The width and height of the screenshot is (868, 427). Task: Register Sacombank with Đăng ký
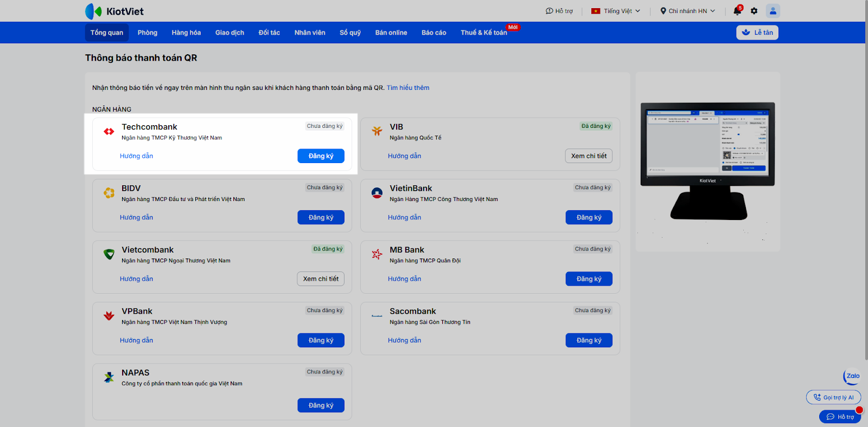tap(589, 340)
